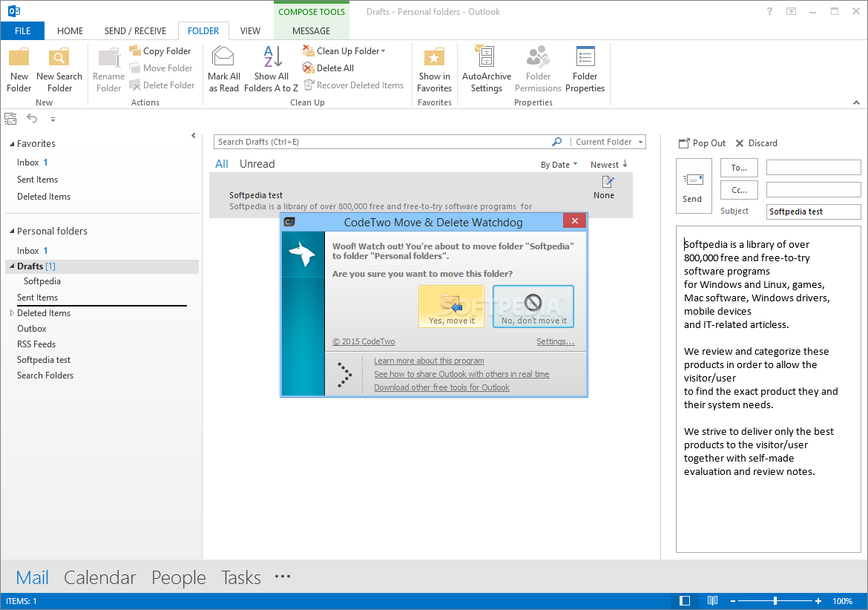Click in Search Drafts box

coord(382,142)
